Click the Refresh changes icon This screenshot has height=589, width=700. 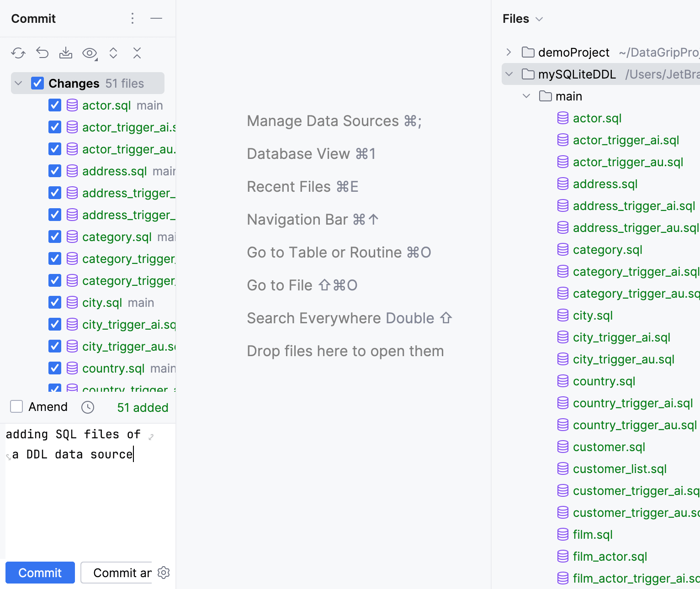click(x=18, y=53)
